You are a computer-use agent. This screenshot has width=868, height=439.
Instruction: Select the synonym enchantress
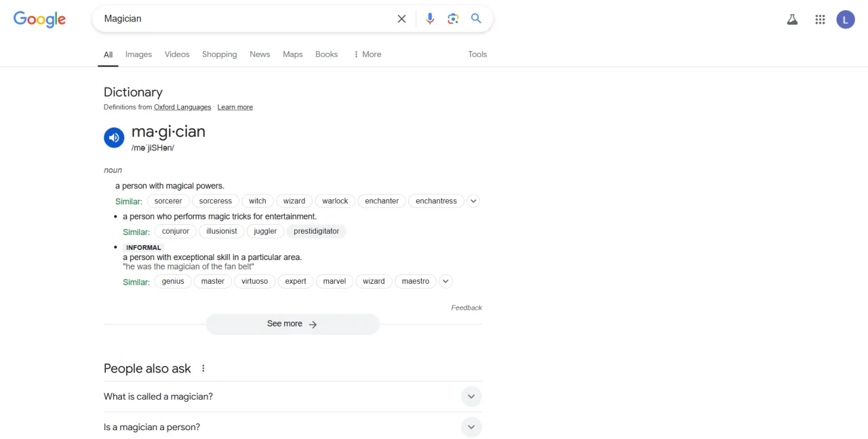[436, 201]
